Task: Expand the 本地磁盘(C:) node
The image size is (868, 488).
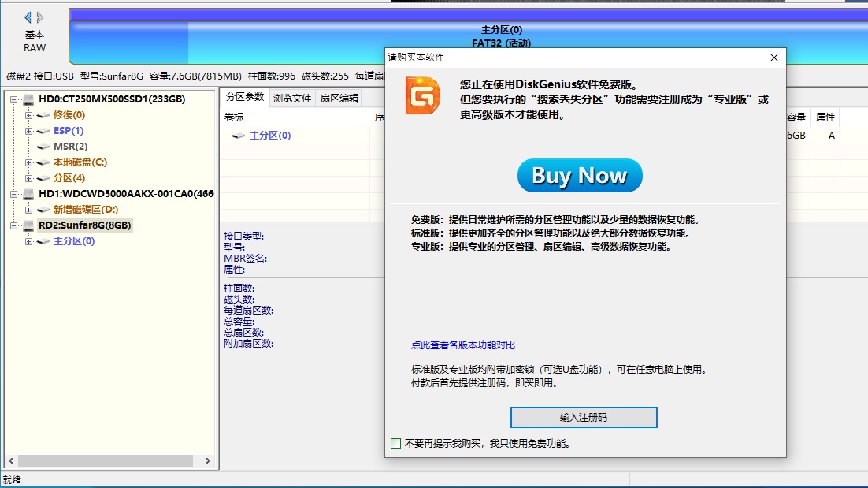Action: 29,162
